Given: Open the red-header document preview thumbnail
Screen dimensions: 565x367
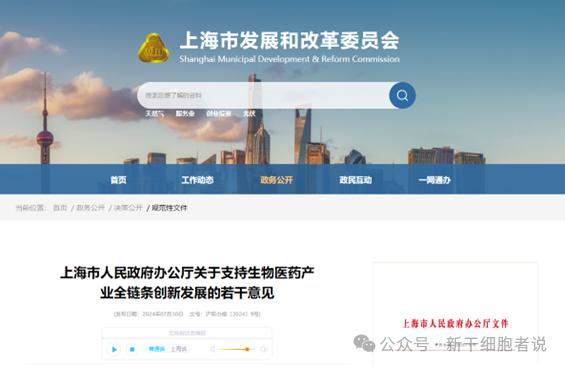Looking at the screenshot, I should click(x=455, y=313).
